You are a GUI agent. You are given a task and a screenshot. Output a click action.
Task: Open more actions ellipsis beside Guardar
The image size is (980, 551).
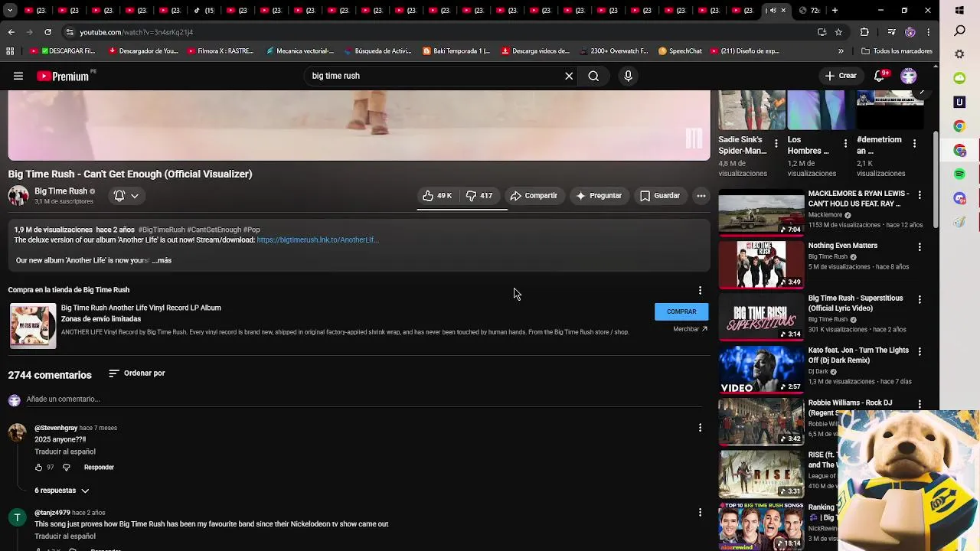[701, 196]
